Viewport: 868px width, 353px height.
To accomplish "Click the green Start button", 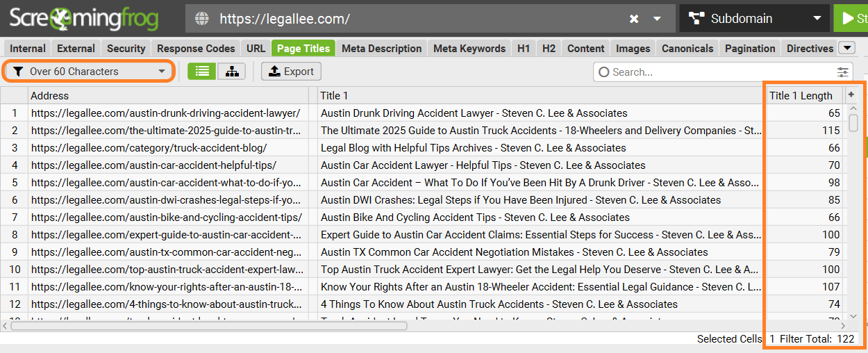I will tap(851, 19).
